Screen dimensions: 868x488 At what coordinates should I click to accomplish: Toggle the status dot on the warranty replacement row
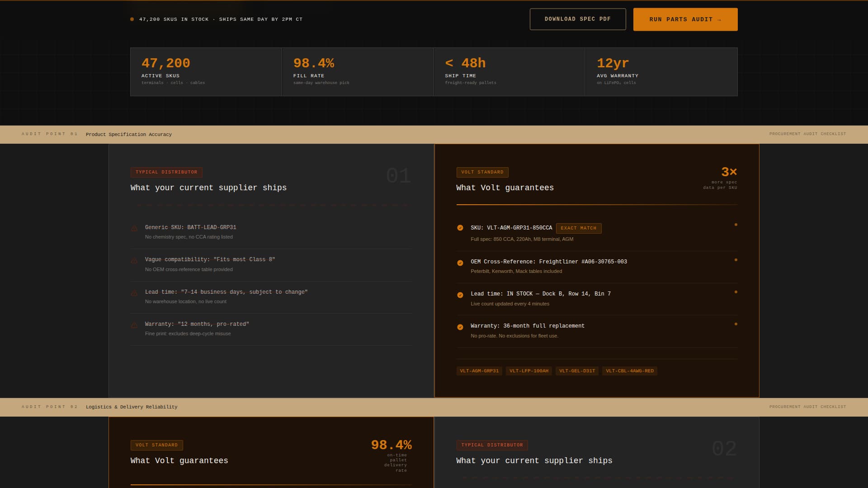tap(736, 324)
